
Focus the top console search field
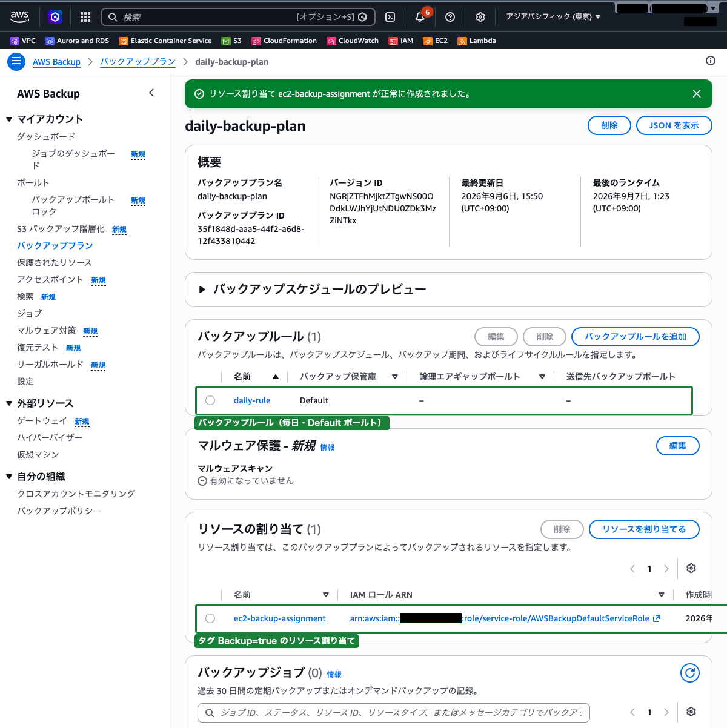[238, 17]
